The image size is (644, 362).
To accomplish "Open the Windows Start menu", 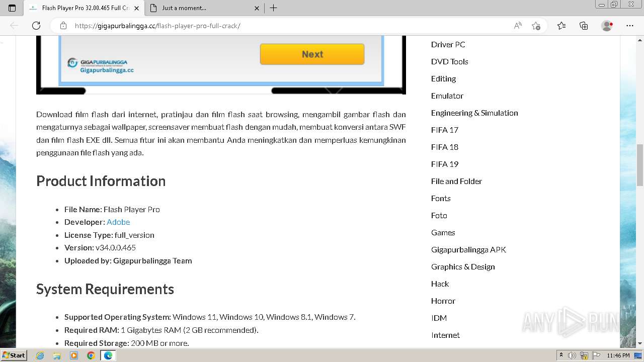I will tap(14, 355).
